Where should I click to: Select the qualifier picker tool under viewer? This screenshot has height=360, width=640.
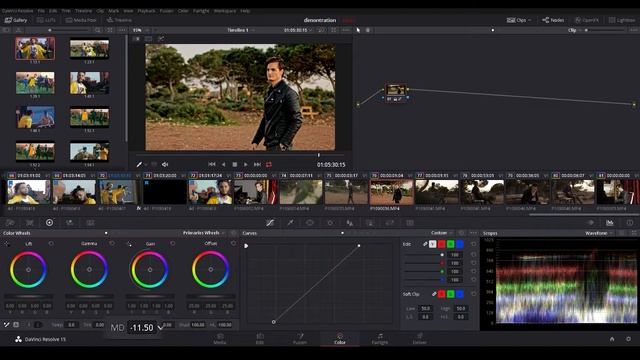pyautogui.click(x=139, y=164)
